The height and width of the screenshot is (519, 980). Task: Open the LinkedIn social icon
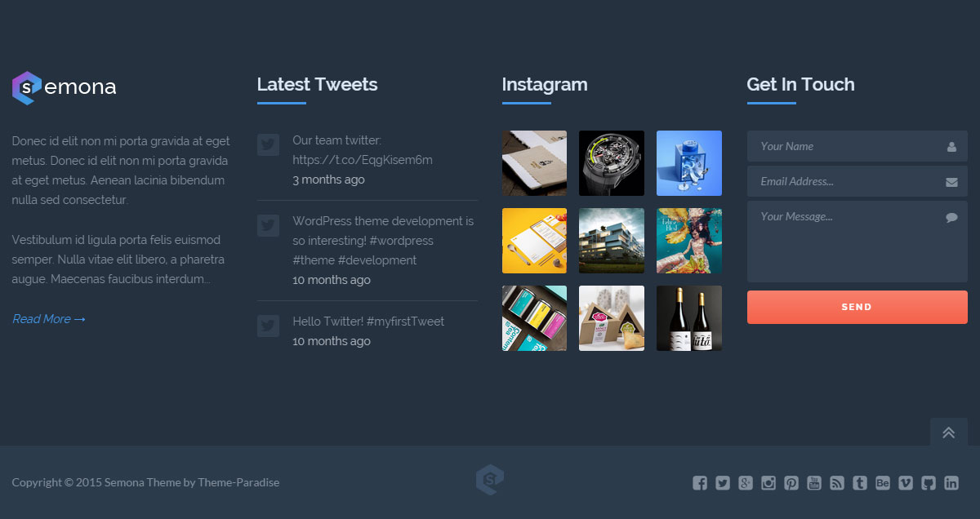pyautogui.click(x=951, y=482)
